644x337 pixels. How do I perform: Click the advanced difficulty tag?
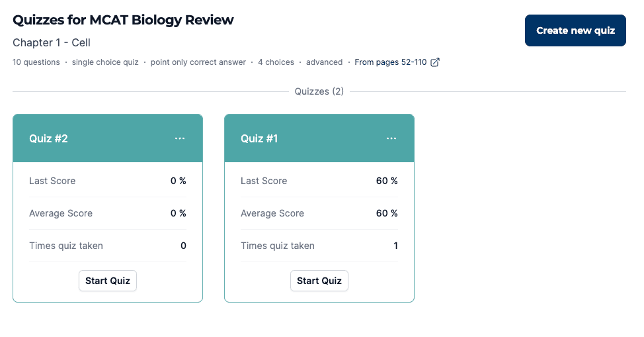(x=324, y=62)
